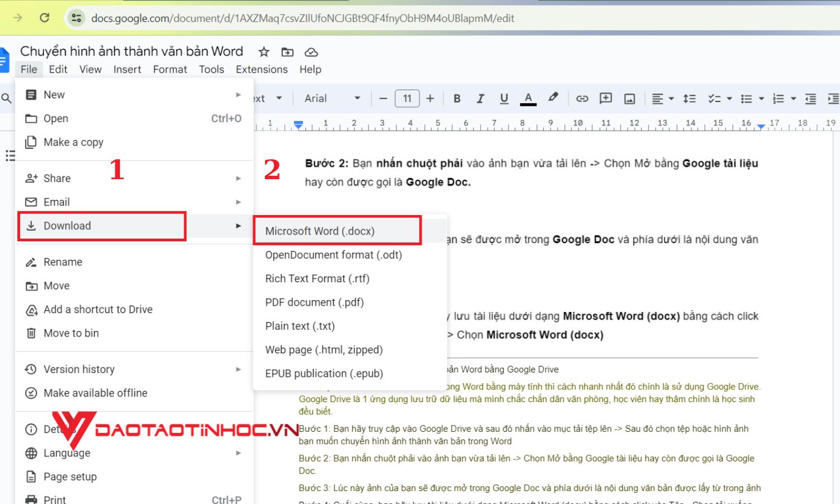The image size is (840, 504).
Task: Click the insert link icon
Action: [x=582, y=99]
